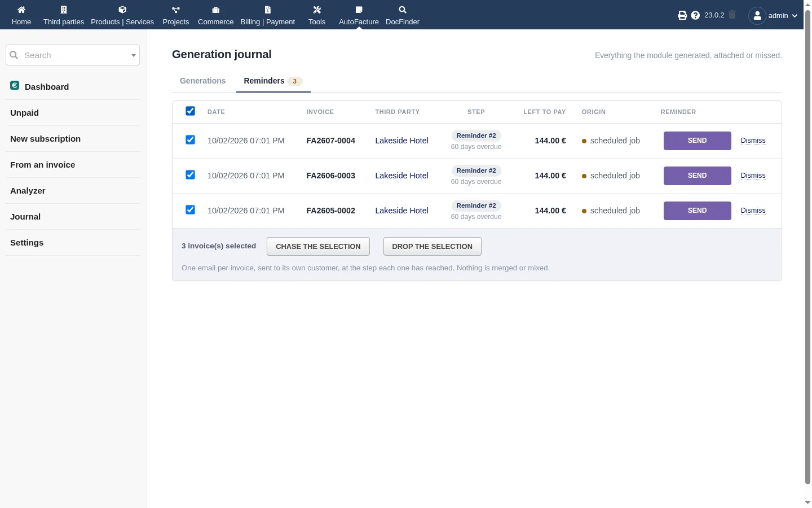Image resolution: width=812 pixels, height=508 pixels.
Task: Open the Home menu icon
Action: (x=21, y=10)
